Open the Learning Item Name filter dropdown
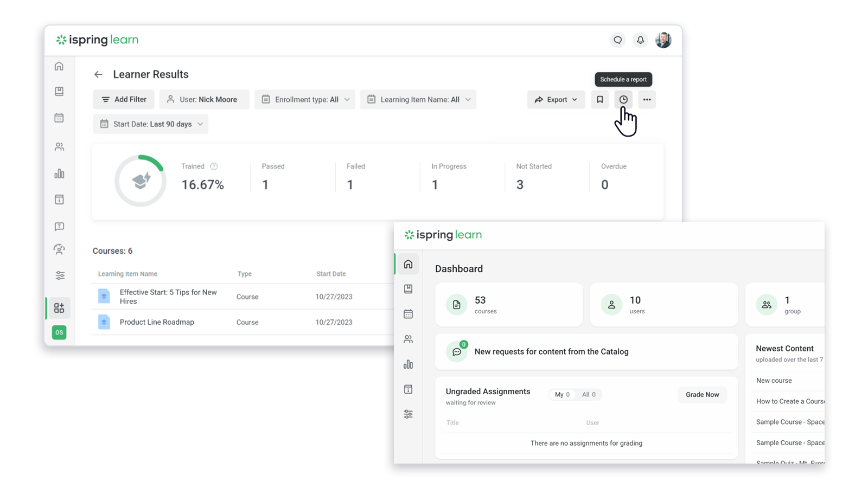This screenshot has width=868, height=488. 418,100
